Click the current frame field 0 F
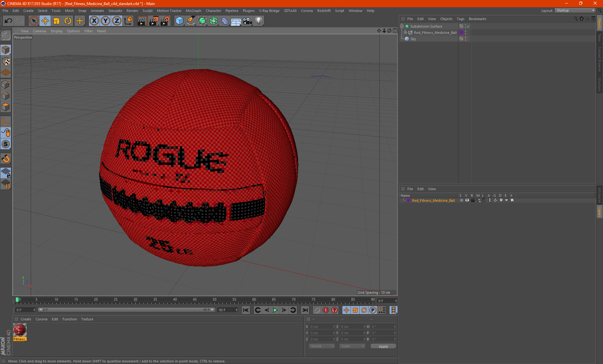 [x=26, y=310]
